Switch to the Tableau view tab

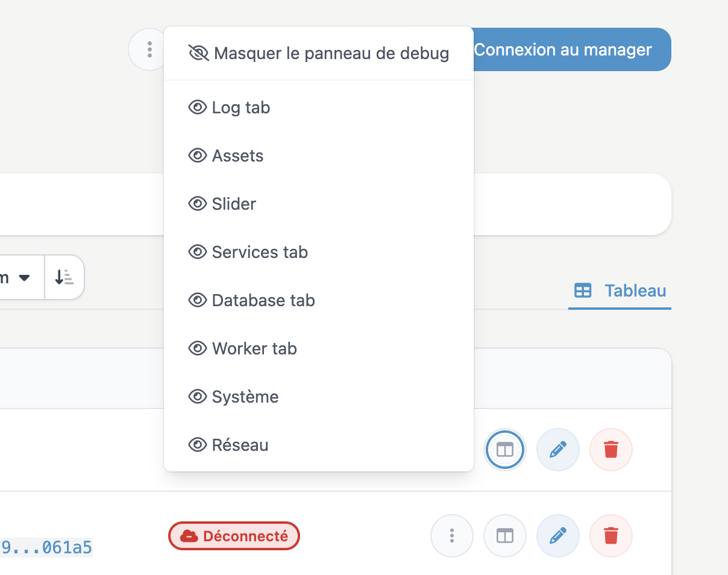[620, 291]
